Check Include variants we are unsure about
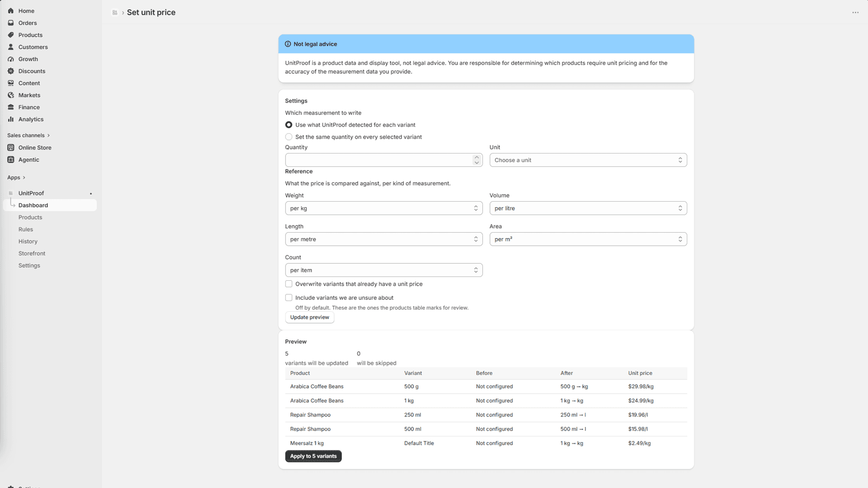The width and height of the screenshot is (868, 488). click(x=289, y=298)
